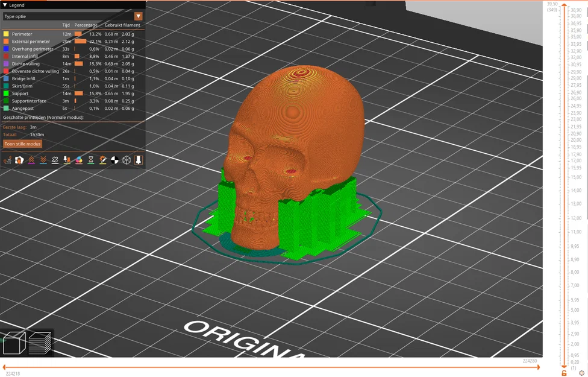Click the Eerste laag label
The image size is (588, 377).
click(14, 127)
